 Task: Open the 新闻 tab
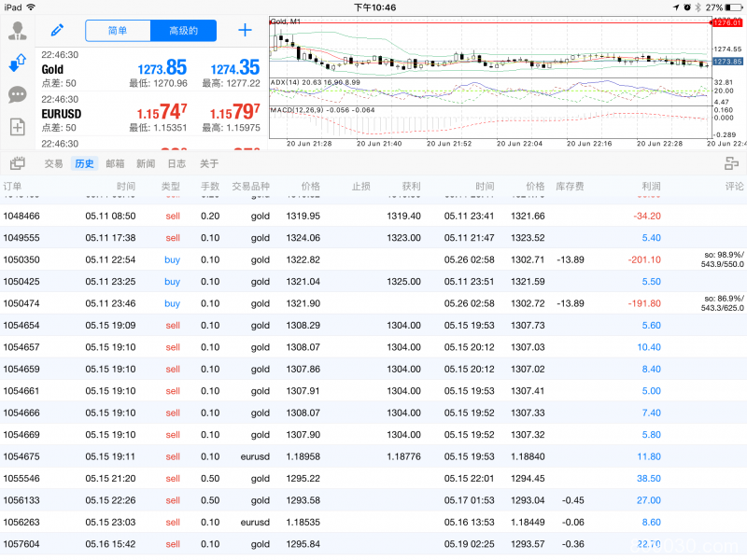[x=146, y=164]
